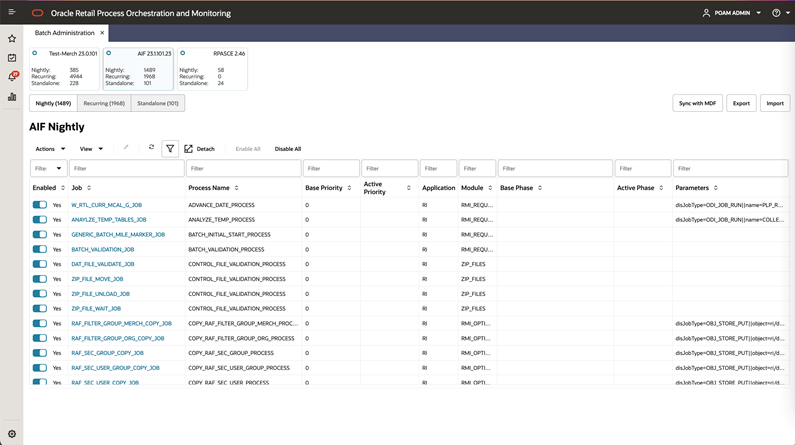The height and width of the screenshot is (445, 795).
Task: Toggle enabled switch for ZIP_FILE_UNLOAD_JOB
Action: click(40, 293)
